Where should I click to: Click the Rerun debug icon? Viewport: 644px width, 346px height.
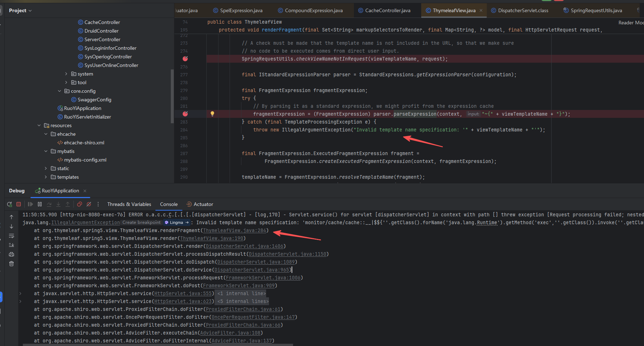click(x=9, y=204)
